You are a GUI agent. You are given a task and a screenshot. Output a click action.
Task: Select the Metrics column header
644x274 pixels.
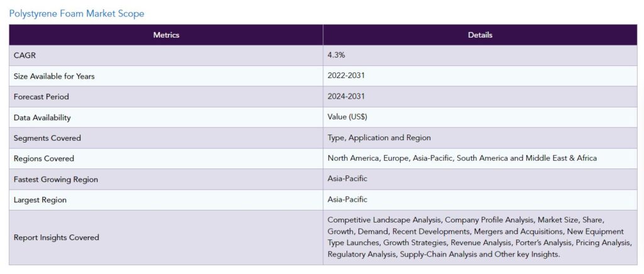[x=166, y=35]
